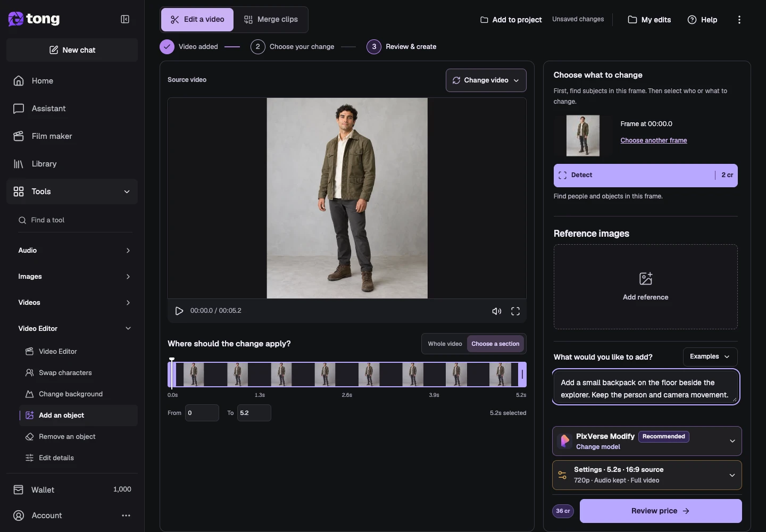Enter fullscreen video view
The width and height of the screenshot is (766, 532).
(515, 311)
